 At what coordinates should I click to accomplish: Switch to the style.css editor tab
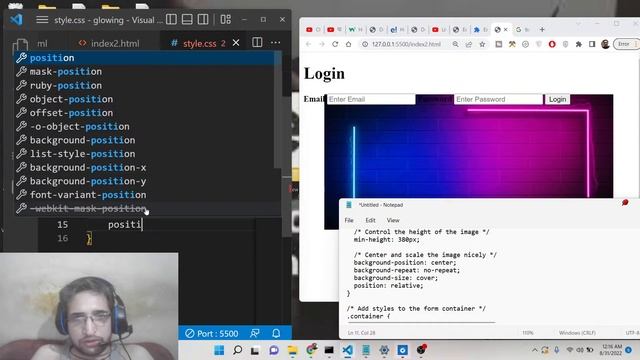(198, 43)
